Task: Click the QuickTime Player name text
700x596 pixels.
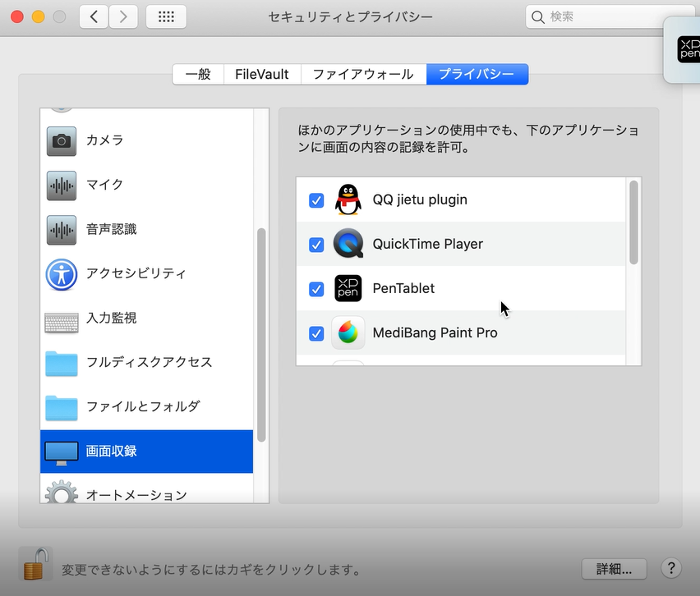Action: [x=428, y=244]
